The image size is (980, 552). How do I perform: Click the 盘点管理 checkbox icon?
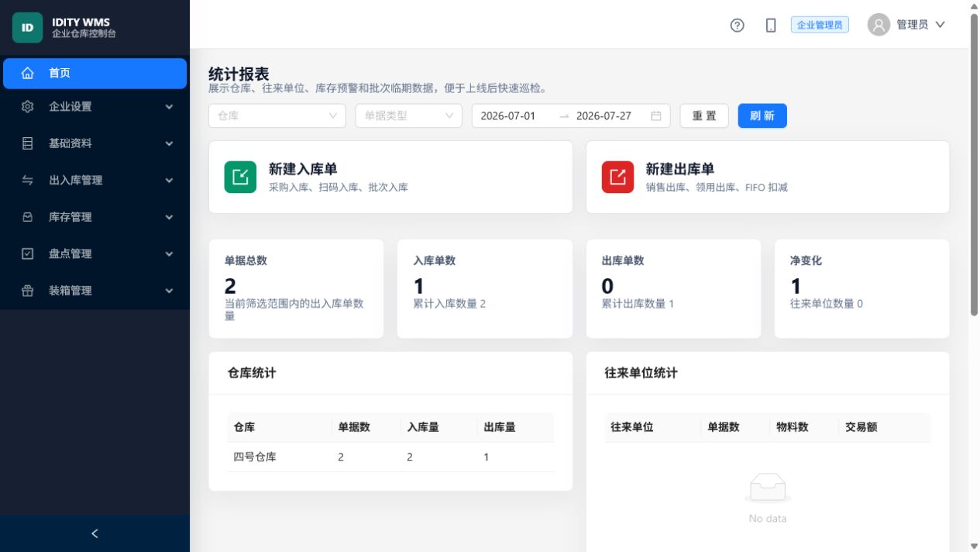pos(28,254)
